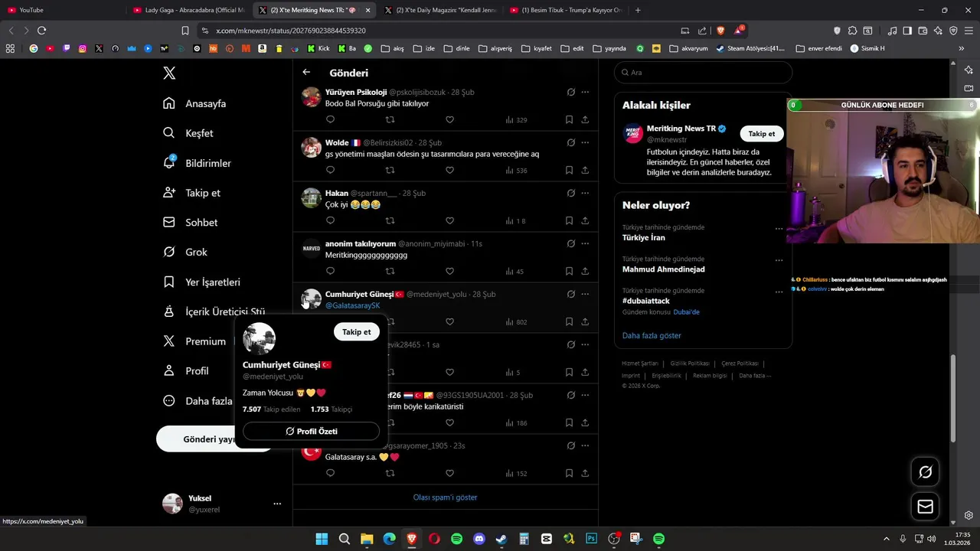980x551 pixels.
Task: Ask Grok about Wolde's reply
Action: [570, 142]
